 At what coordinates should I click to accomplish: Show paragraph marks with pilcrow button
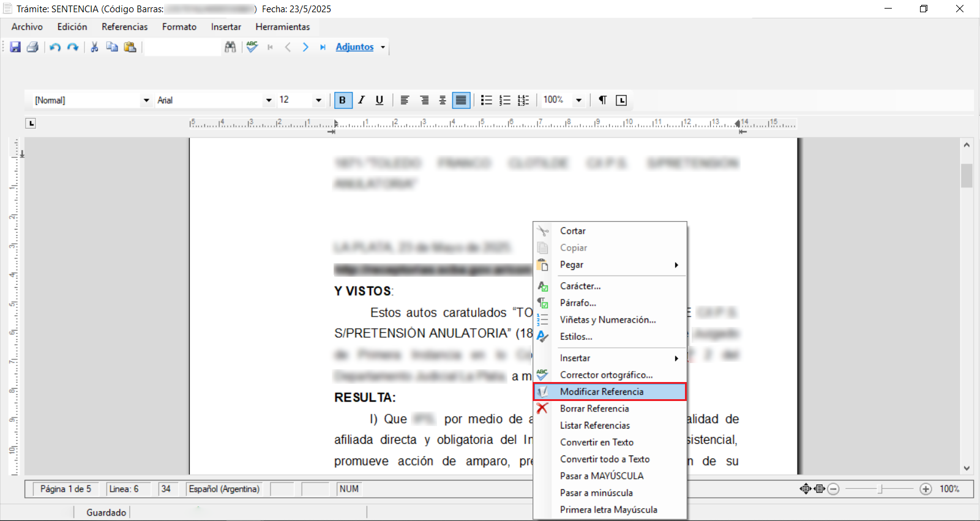602,100
